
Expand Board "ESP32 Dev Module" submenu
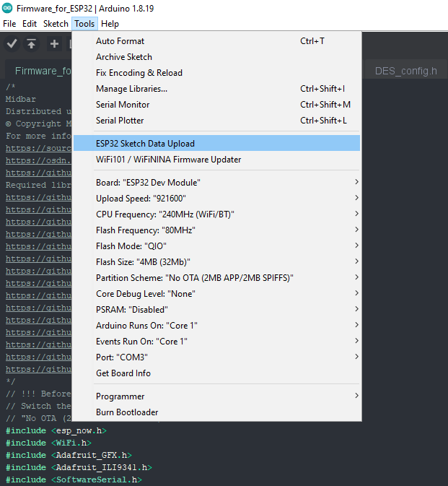pos(216,182)
